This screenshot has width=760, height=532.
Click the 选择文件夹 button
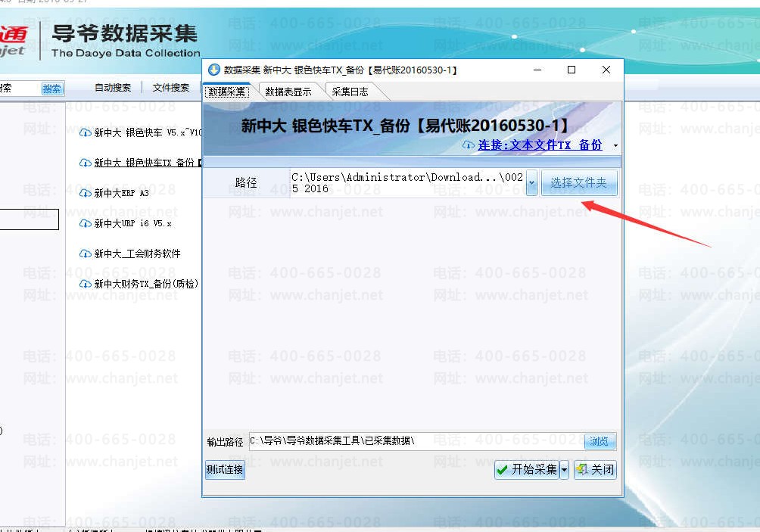click(579, 182)
